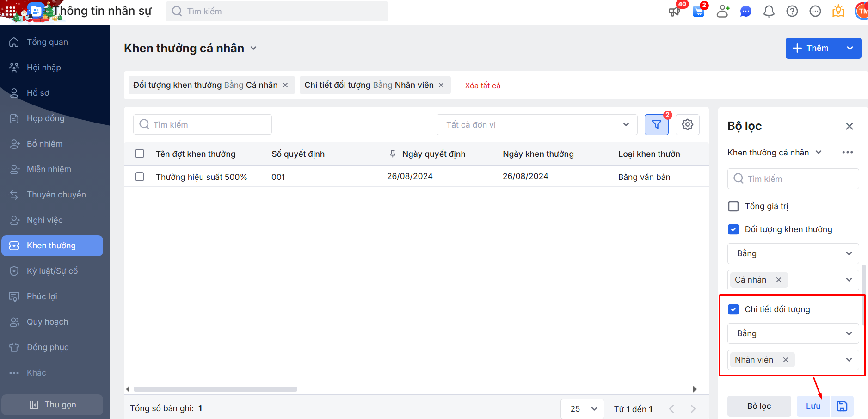The image size is (868, 419).
Task: Sort by Số quyết định column header
Action: coord(298,154)
